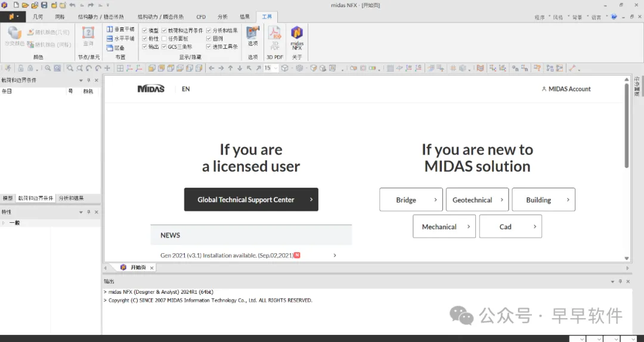The height and width of the screenshot is (342, 644).
Task: Click the zoom window magnifier icon in view toolbar
Action: 70,68
